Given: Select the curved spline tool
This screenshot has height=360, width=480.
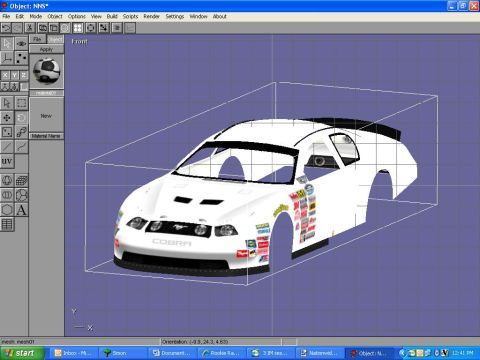Looking at the screenshot, I should (21, 147).
